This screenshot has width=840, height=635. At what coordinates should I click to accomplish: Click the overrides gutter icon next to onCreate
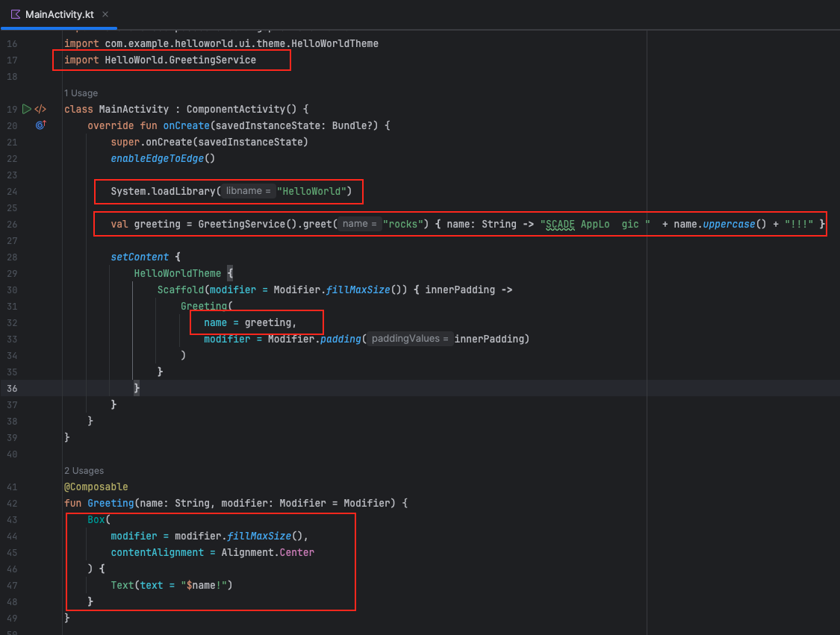pos(40,125)
